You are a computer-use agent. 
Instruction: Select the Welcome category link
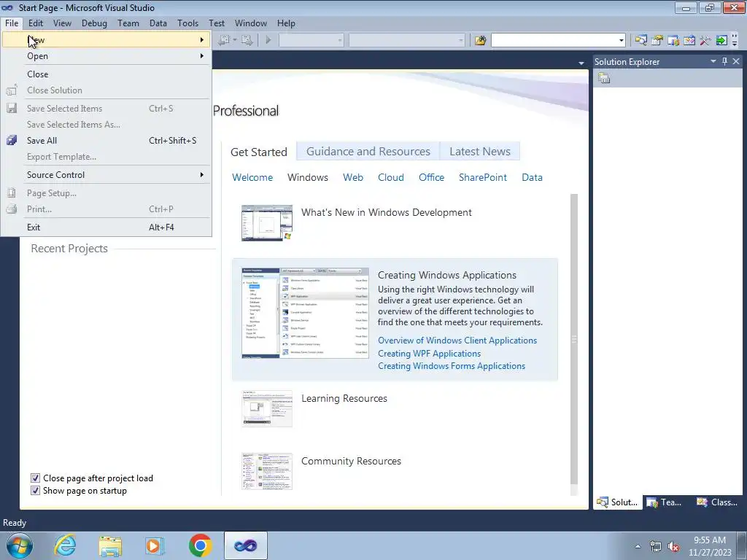click(252, 177)
